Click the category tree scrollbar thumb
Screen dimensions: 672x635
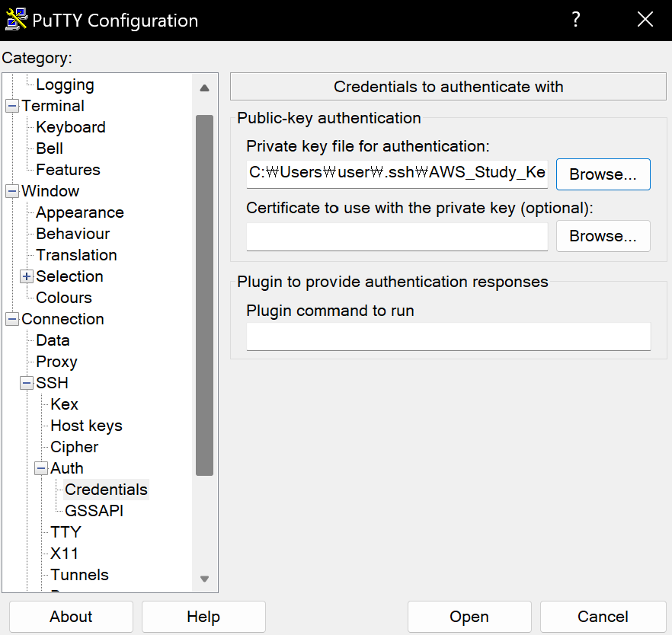tap(204, 295)
